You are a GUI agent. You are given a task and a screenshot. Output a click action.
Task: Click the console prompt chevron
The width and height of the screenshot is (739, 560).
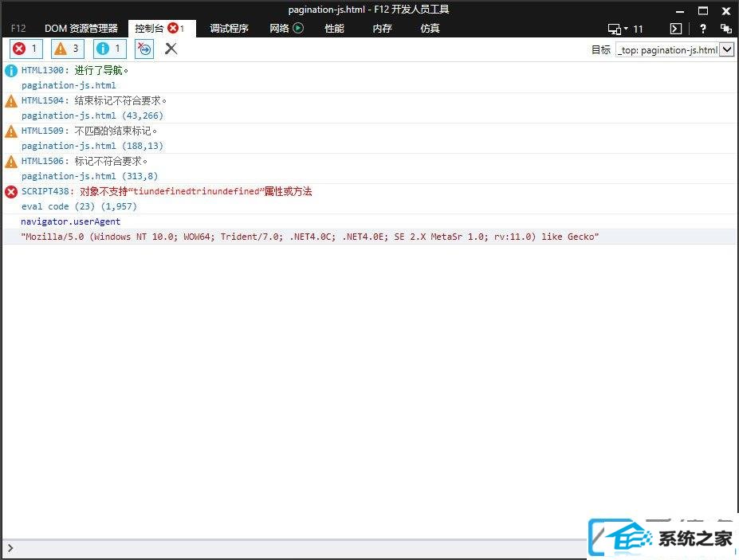(x=10, y=548)
